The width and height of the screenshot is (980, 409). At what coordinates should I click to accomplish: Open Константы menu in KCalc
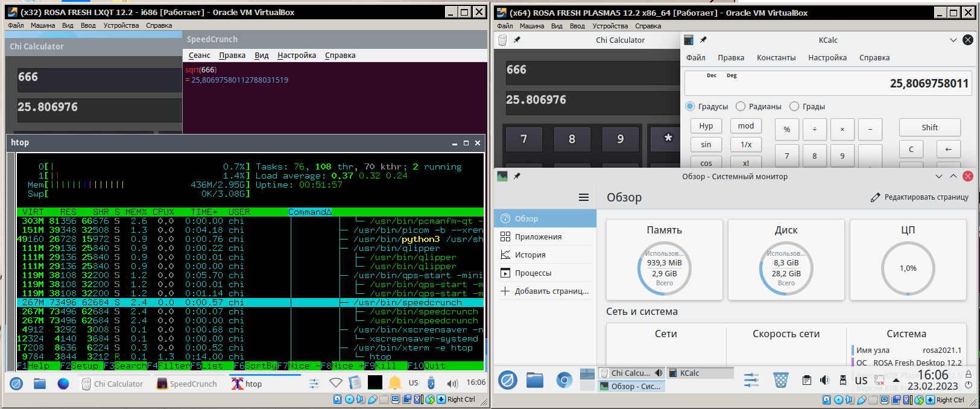click(776, 58)
